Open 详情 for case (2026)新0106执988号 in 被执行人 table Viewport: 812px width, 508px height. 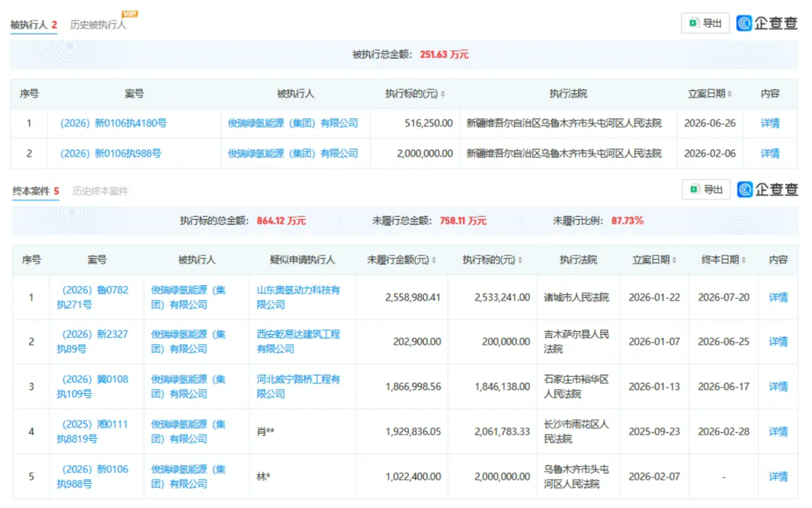click(x=770, y=154)
